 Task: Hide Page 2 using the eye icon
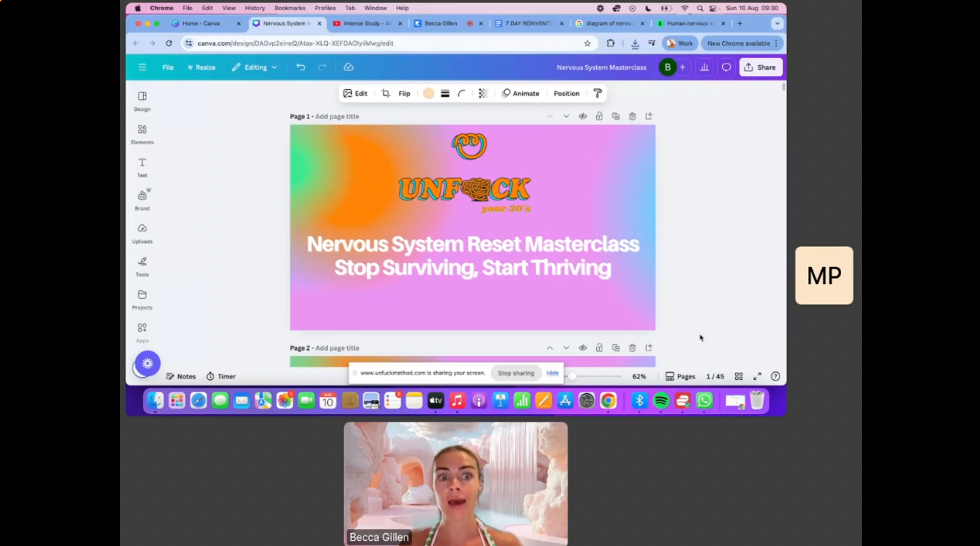582,348
